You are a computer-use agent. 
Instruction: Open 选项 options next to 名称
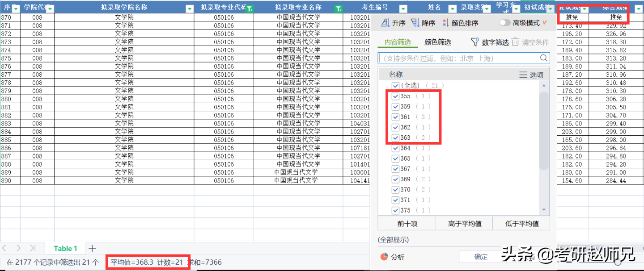(x=530, y=75)
